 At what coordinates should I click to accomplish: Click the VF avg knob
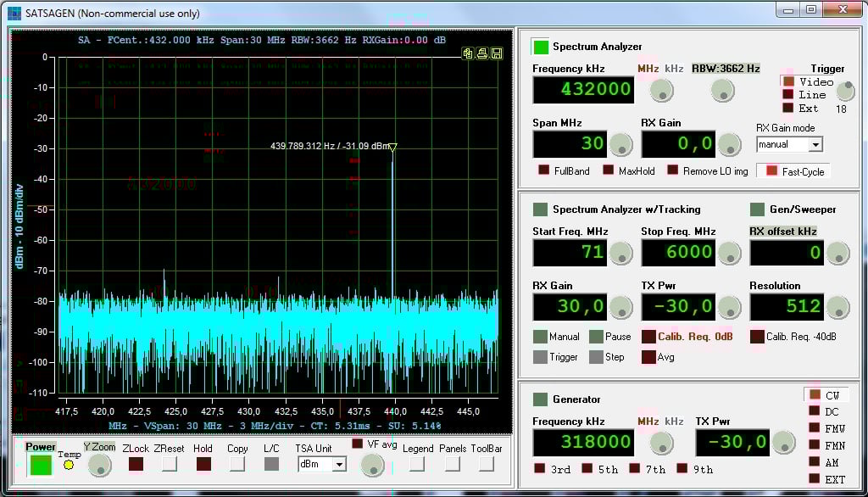(x=373, y=466)
